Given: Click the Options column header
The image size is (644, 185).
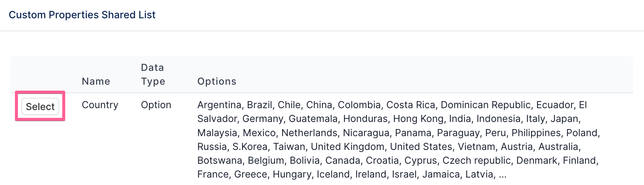Looking at the screenshot, I should tap(217, 81).
